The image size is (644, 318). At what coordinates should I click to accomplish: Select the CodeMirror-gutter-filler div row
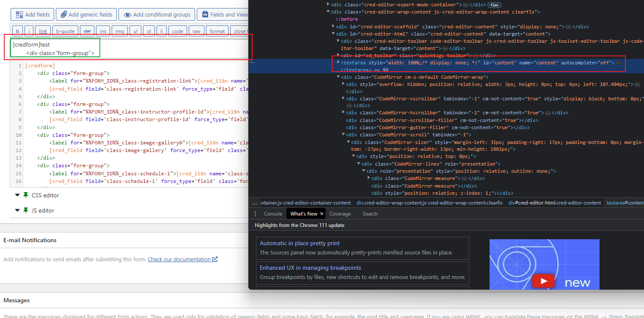pyautogui.click(x=438, y=127)
